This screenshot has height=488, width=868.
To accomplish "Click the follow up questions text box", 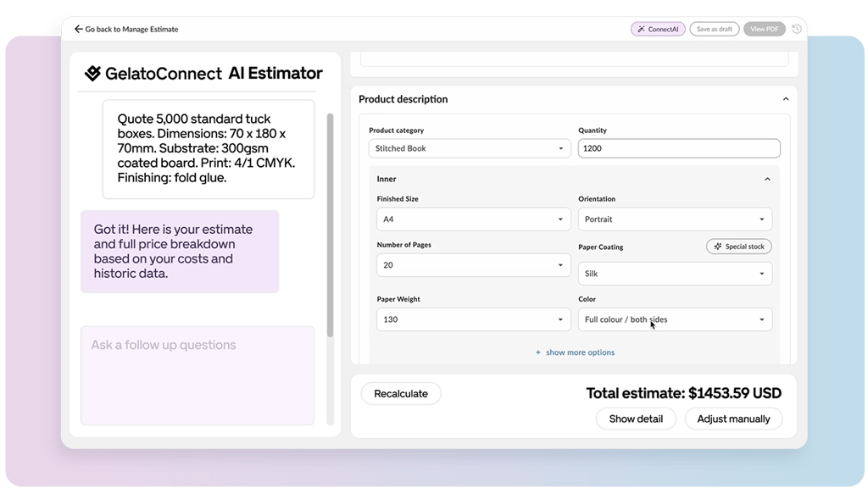I will tap(198, 375).
